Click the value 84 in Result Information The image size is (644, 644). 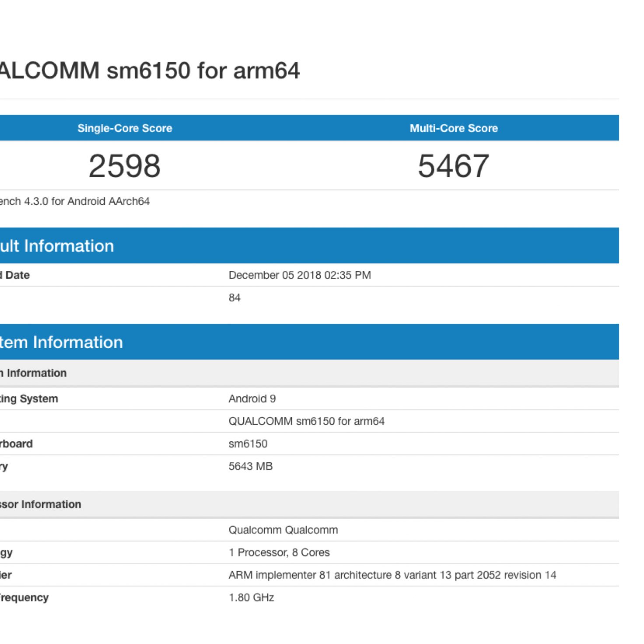point(234,298)
